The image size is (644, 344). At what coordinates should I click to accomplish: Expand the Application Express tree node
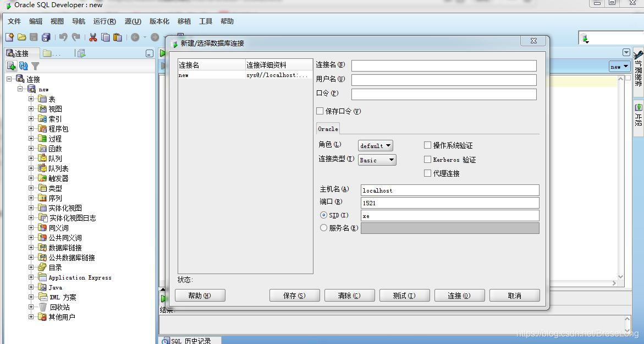[x=31, y=277]
